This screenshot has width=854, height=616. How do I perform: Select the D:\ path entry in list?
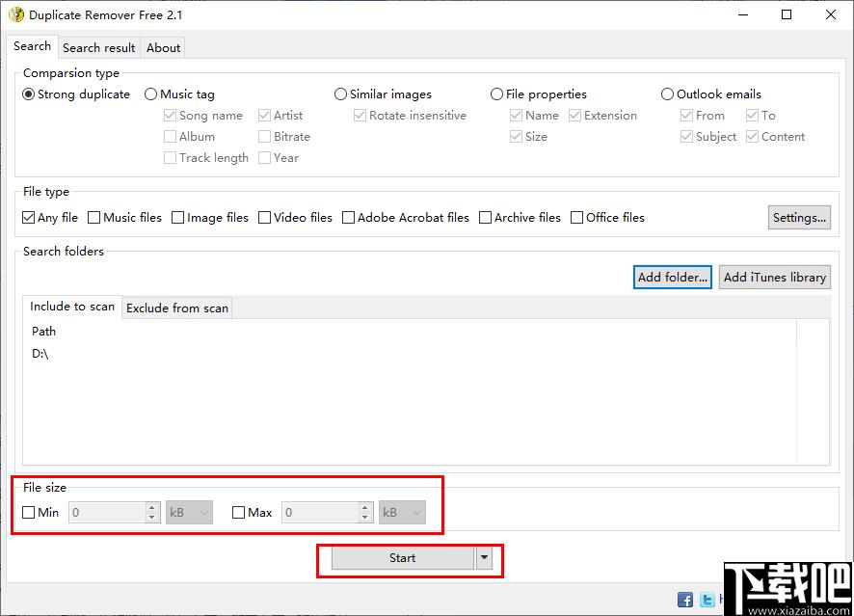pyautogui.click(x=40, y=354)
